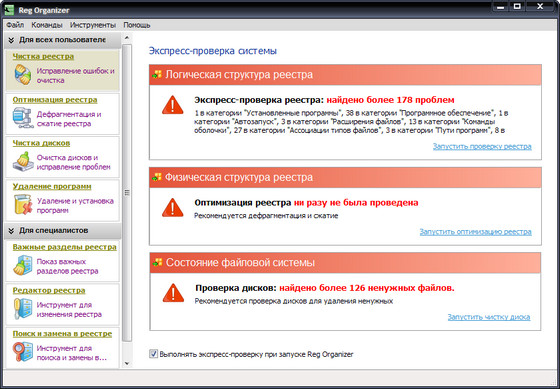This screenshot has height=389, width=560.
Task: Open the Инструменты menu
Action: coord(93,25)
